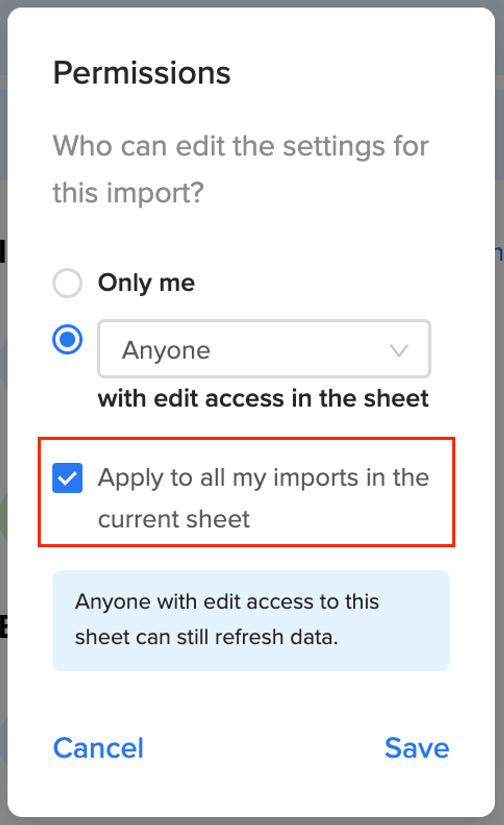Click the "Permissions" dialog heading
The height and width of the screenshot is (825, 504).
[x=142, y=73]
